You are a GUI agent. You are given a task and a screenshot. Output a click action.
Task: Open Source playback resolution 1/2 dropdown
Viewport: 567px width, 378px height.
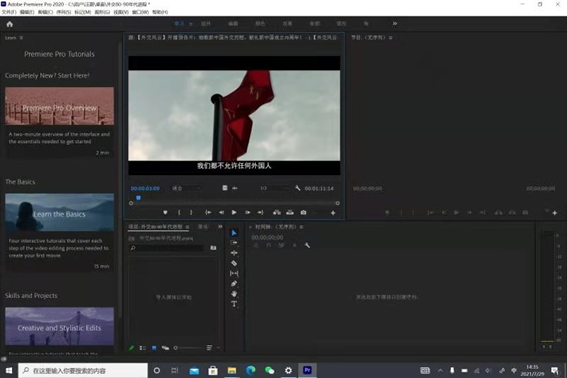[x=275, y=188]
